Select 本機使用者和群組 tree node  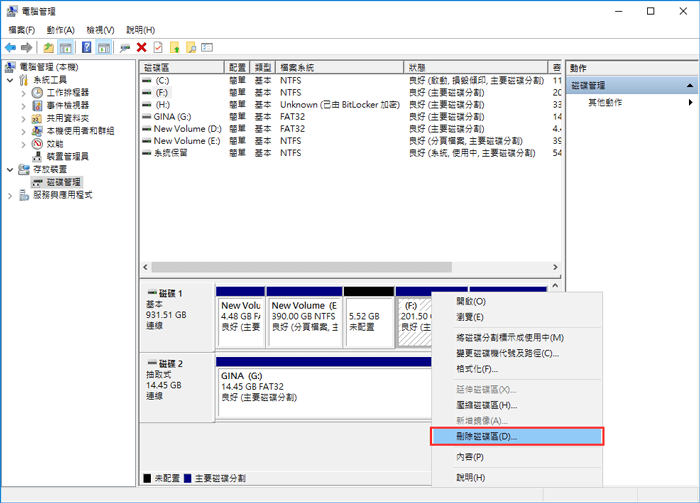click(80, 131)
